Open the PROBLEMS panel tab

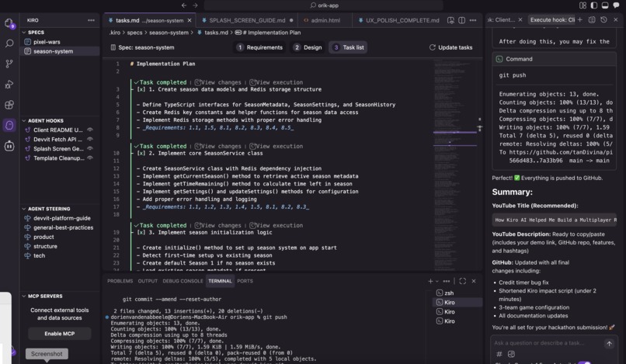click(120, 281)
